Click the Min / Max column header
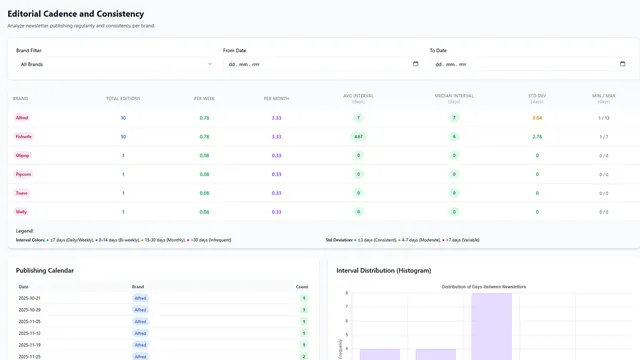The width and height of the screenshot is (640, 360). 604,98
